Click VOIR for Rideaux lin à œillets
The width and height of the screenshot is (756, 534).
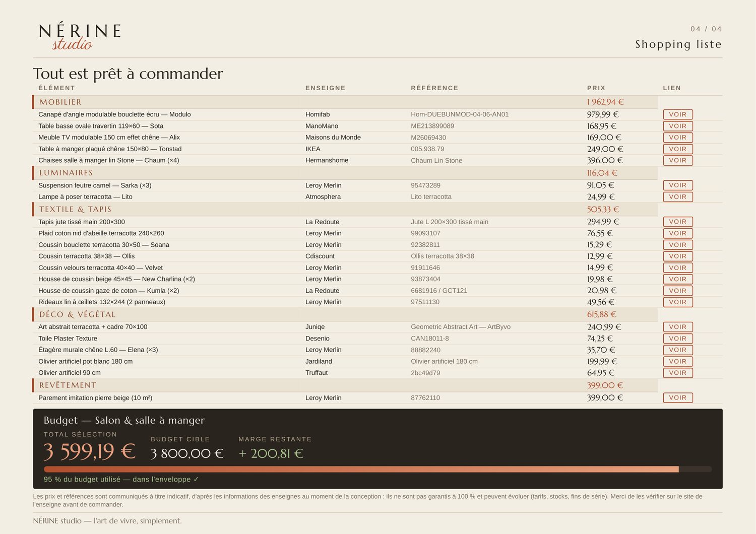(x=678, y=302)
